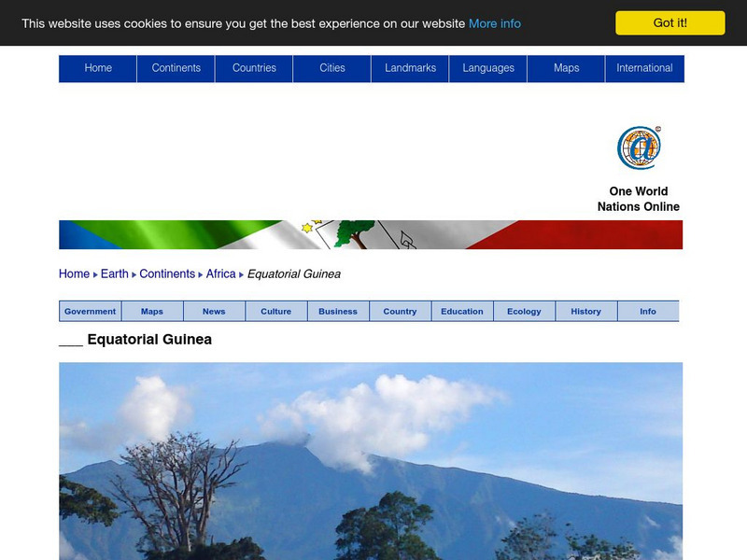Screen dimensions: 747x560
Task: Open the Ecology tab
Action: click(525, 311)
